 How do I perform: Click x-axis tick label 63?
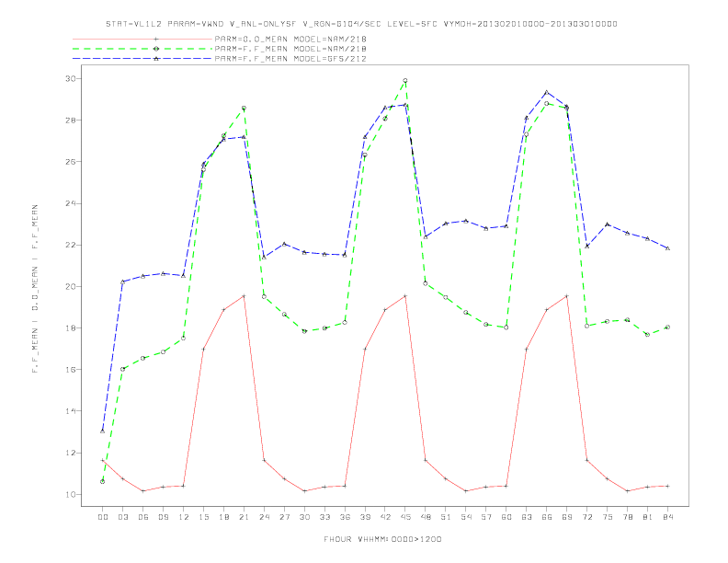pos(527,517)
